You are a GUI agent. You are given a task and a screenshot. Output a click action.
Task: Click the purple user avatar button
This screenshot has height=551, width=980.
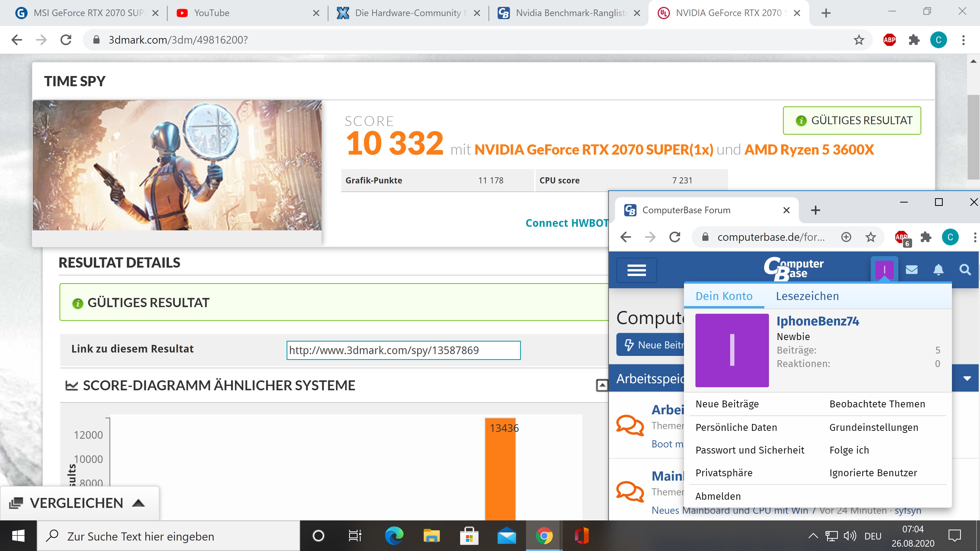884,270
